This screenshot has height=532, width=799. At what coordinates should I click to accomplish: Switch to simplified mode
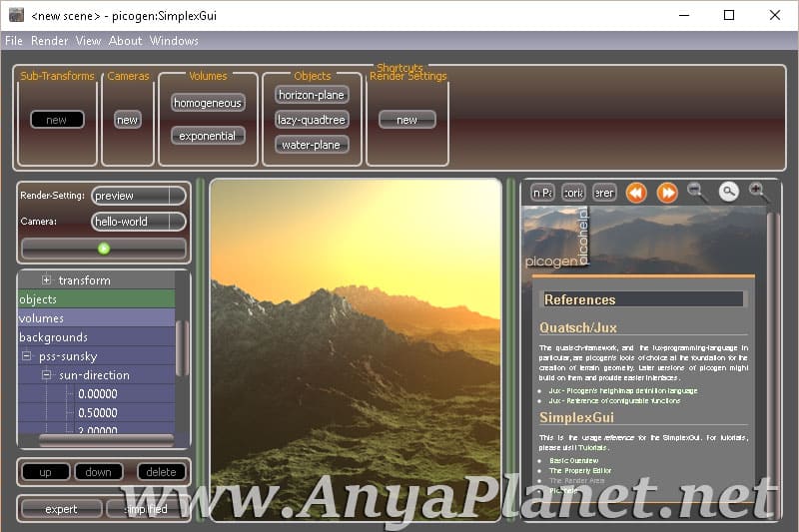(x=147, y=509)
